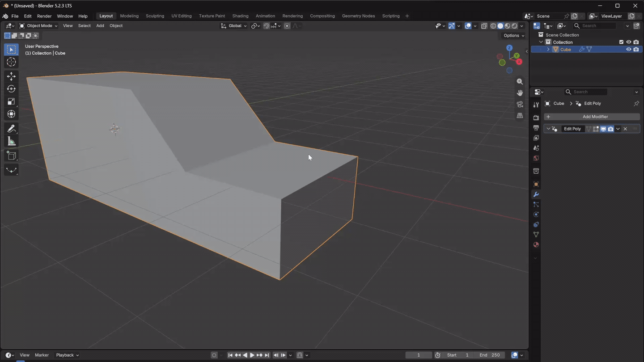Open the Render menu
This screenshot has height=362, width=644.
[x=44, y=16]
